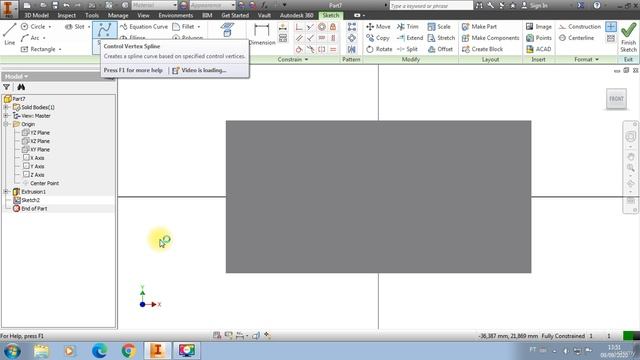
Task: Select the Line sketch tool
Action: point(9,33)
